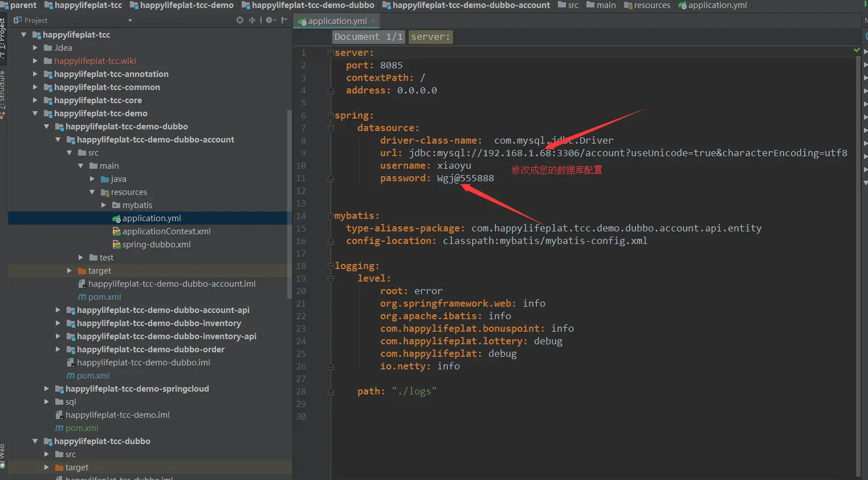
Task: Toggle fold marker on the datasource: line
Action: pos(331,128)
